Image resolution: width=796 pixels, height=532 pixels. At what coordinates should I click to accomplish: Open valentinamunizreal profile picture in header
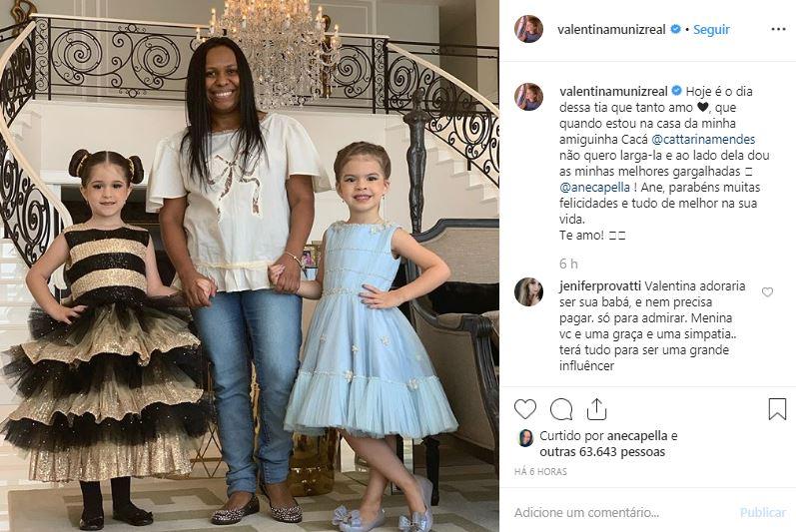[528, 29]
